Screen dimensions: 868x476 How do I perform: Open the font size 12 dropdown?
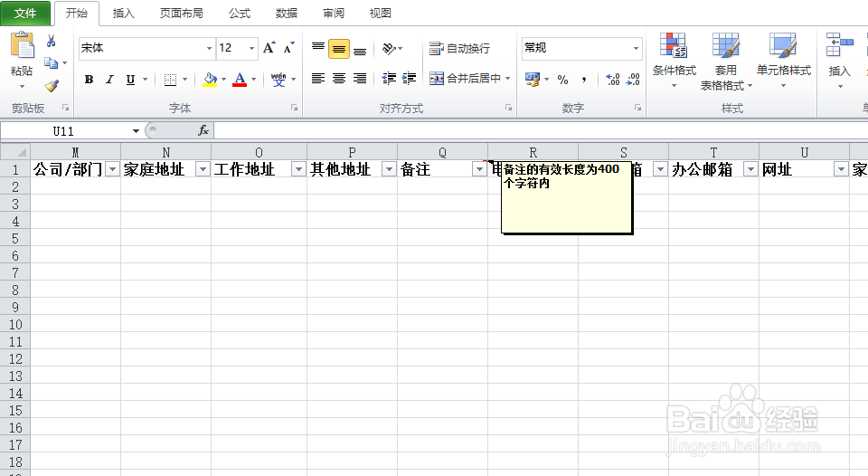(x=251, y=49)
